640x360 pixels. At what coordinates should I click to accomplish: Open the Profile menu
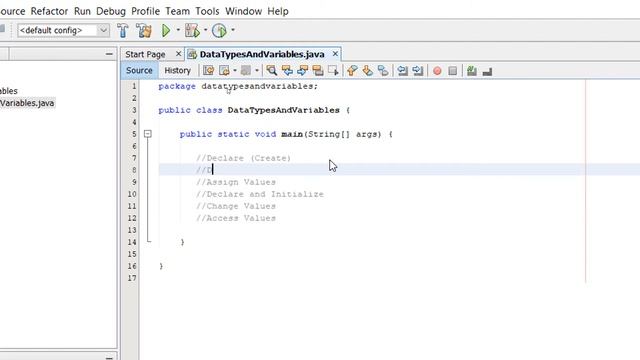(145, 11)
